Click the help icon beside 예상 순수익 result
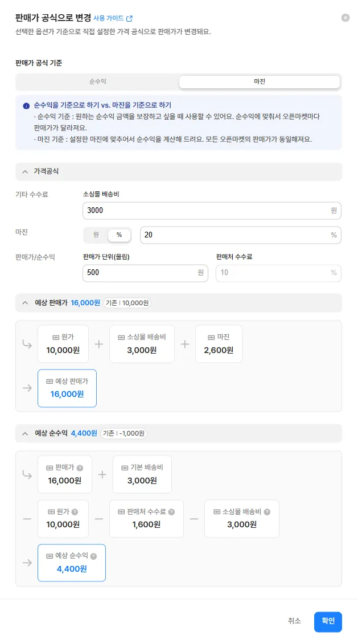The image size is (358, 644). [93, 556]
